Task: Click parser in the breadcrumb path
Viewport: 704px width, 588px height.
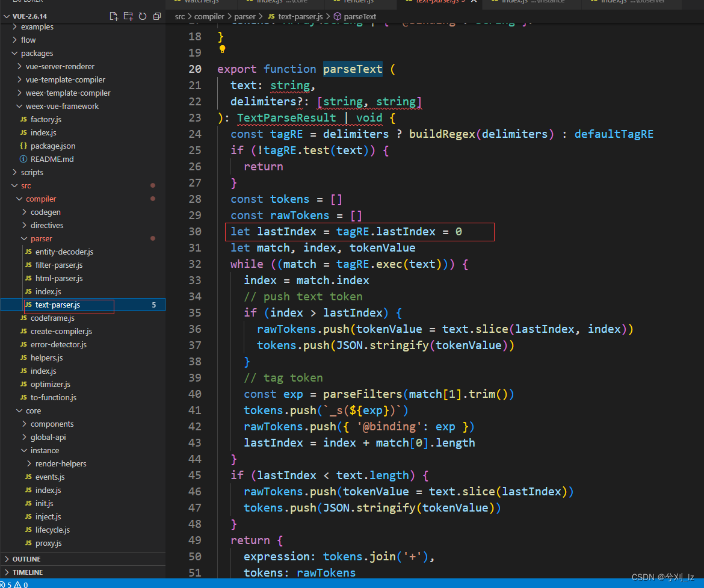Action: tap(245, 17)
